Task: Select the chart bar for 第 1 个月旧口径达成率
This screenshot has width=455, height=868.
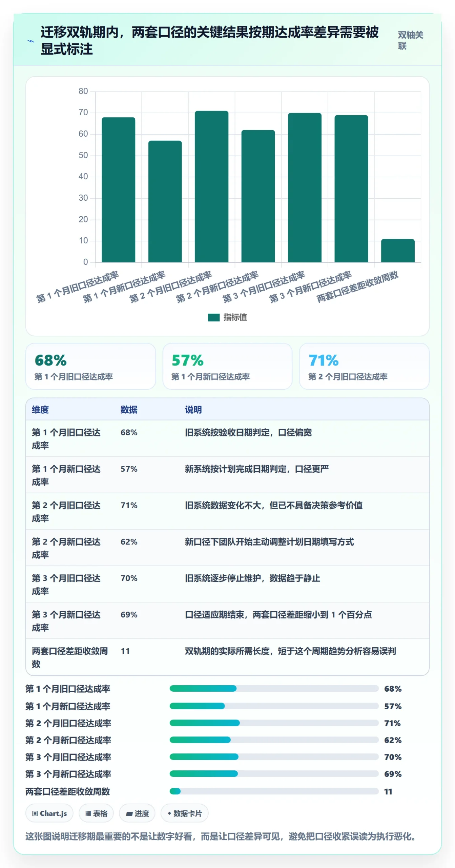Action: 119,190
